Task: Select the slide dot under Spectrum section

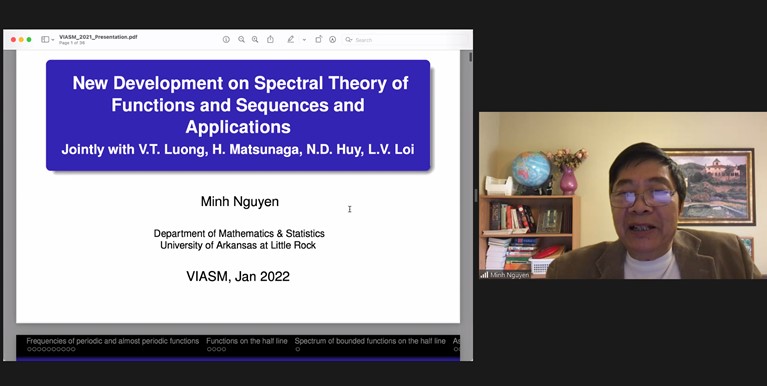Action: coord(297,349)
